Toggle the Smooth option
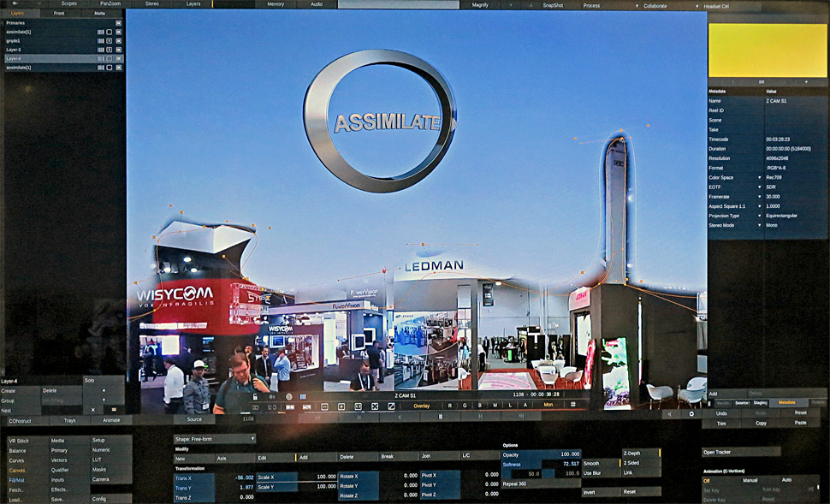This screenshot has height=504, width=830. [601, 463]
